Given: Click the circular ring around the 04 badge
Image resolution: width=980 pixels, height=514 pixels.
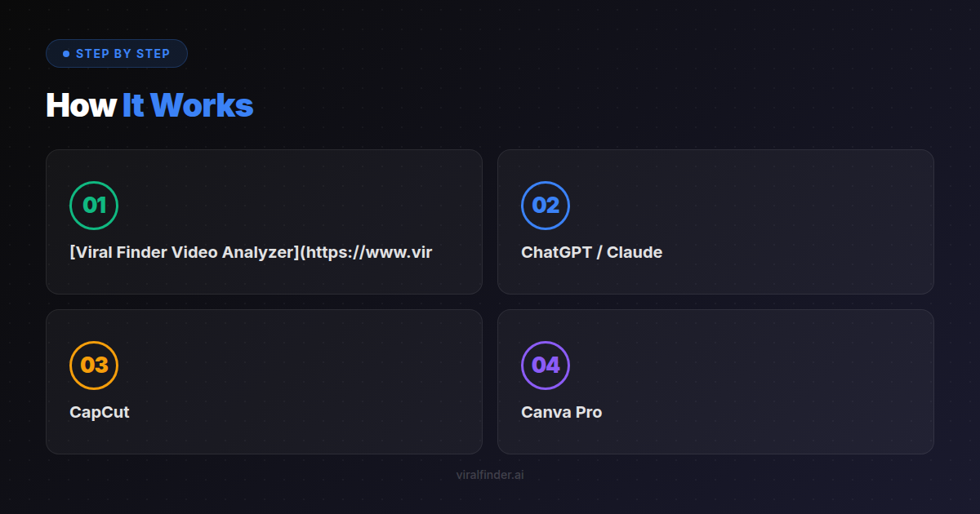Looking at the screenshot, I should point(546,343).
